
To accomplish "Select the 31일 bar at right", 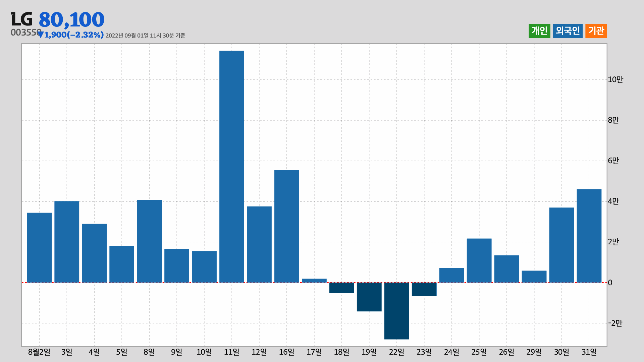I will tap(589, 236).
